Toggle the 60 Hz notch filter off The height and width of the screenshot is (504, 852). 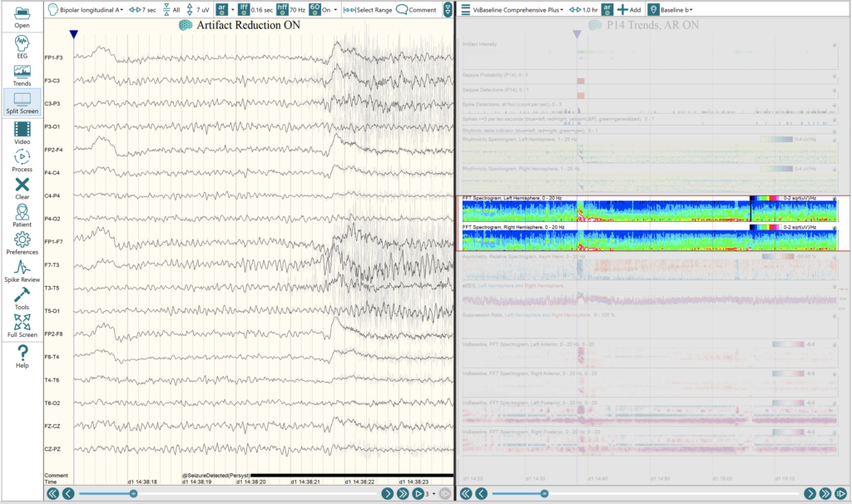tap(314, 9)
